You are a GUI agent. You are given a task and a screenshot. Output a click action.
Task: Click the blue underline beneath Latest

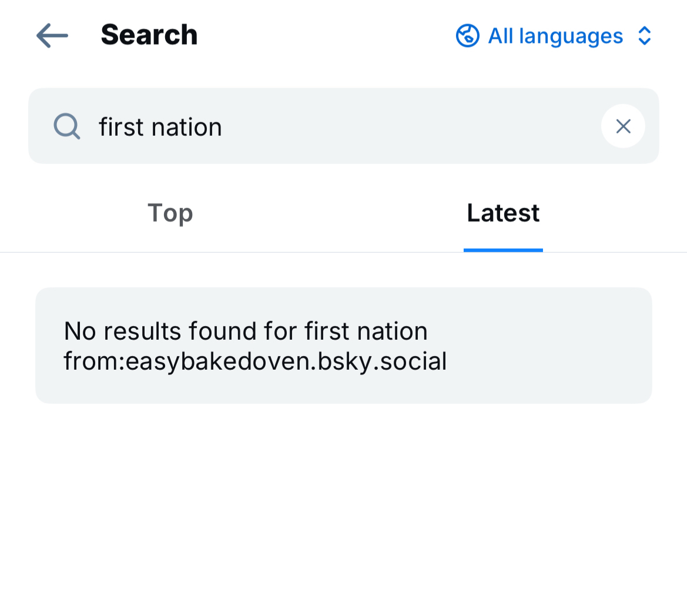click(x=503, y=250)
